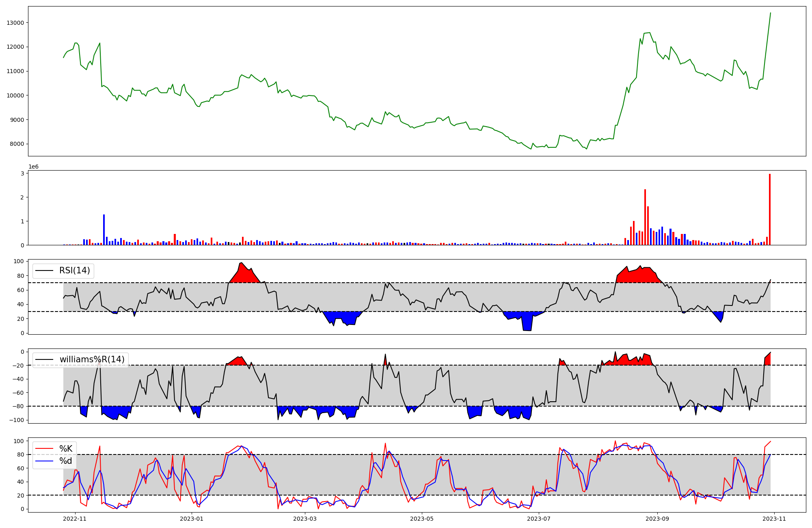
Task: Click the -100 tick on Williams %R axis
Action: click(x=17, y=420)
